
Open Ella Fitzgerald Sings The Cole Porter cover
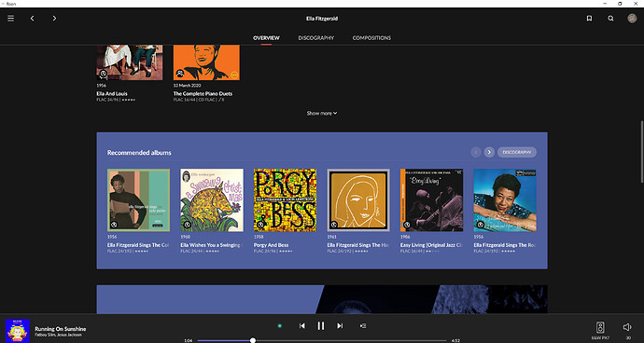pos(138,199)
